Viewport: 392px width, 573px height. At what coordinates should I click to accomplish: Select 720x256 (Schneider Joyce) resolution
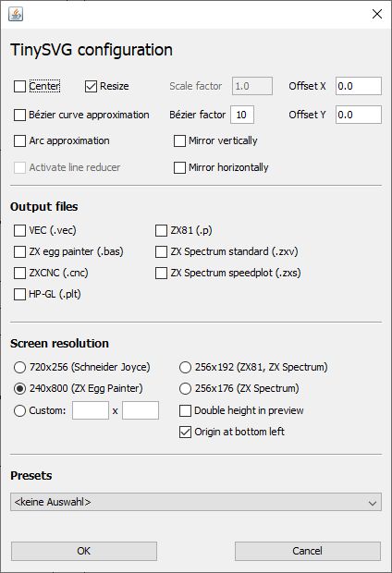coord(19,367)
